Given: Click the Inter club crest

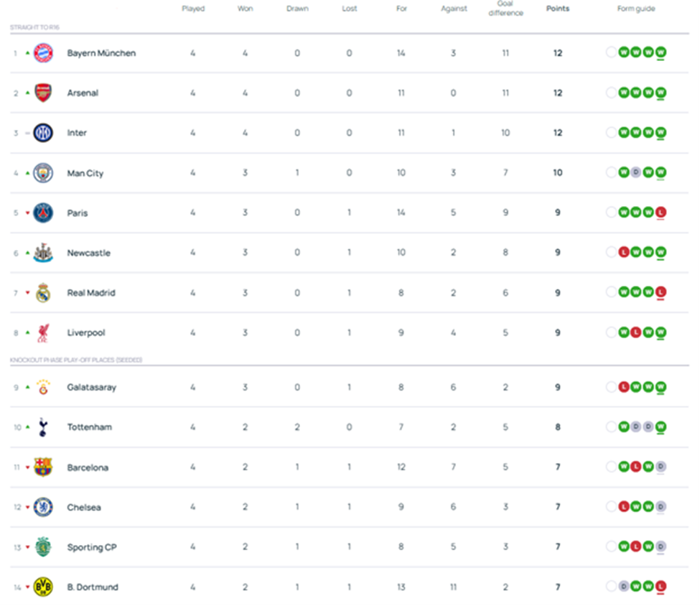Looking at the screenshot, I should click(x=43, y=133).
